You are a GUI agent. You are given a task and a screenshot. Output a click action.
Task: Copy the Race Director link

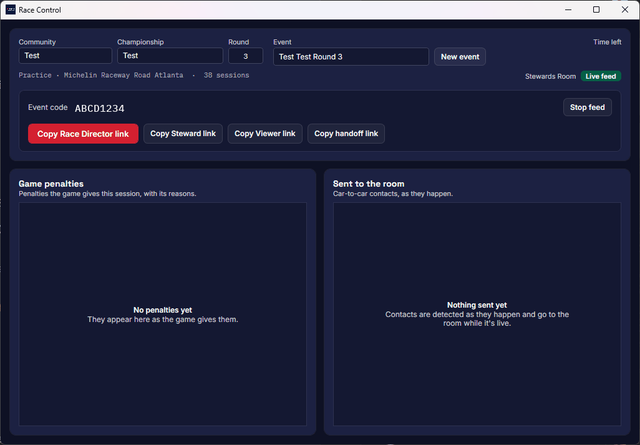click(83, 134)
